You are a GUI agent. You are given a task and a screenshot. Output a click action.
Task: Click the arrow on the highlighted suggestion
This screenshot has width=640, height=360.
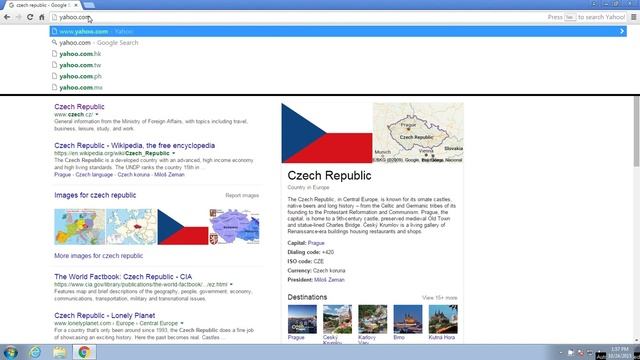click(622, 31)
